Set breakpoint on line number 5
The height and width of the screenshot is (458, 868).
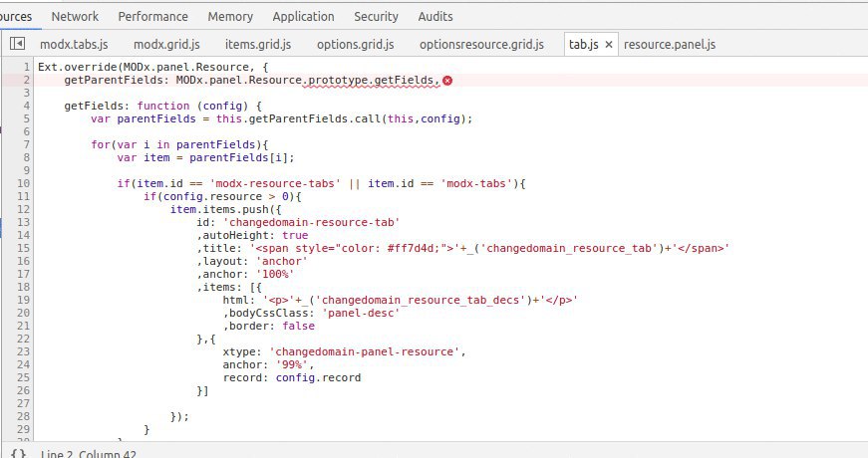[x=26, y=118]
